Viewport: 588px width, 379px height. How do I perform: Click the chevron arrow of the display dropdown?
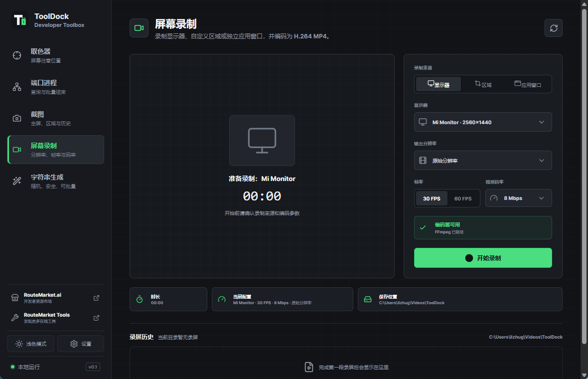pos(542,122)
